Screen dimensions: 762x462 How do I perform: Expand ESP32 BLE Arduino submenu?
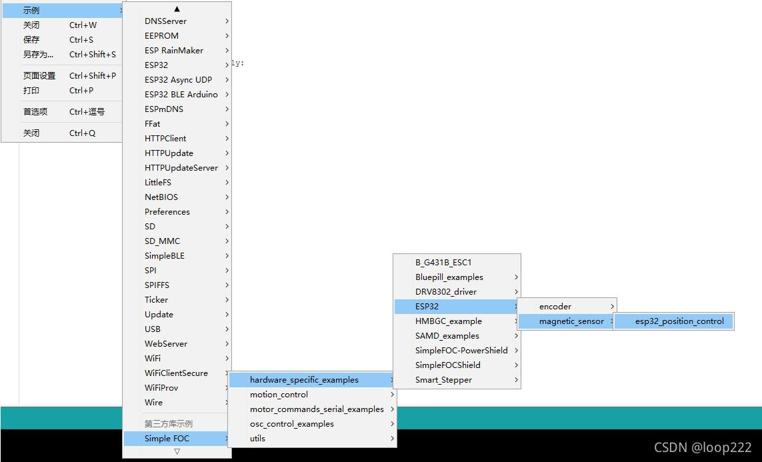coord(177,95)
